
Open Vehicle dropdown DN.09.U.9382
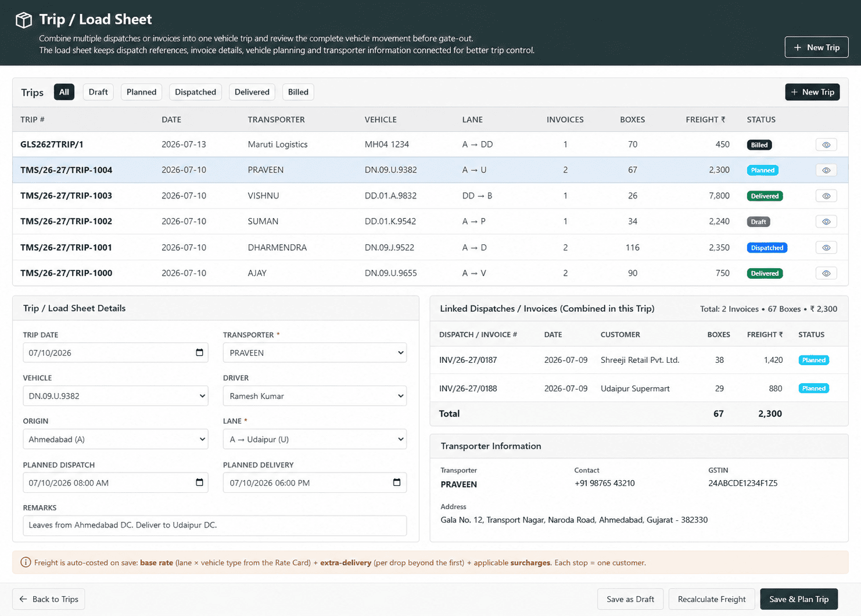(x=116, y=396)
